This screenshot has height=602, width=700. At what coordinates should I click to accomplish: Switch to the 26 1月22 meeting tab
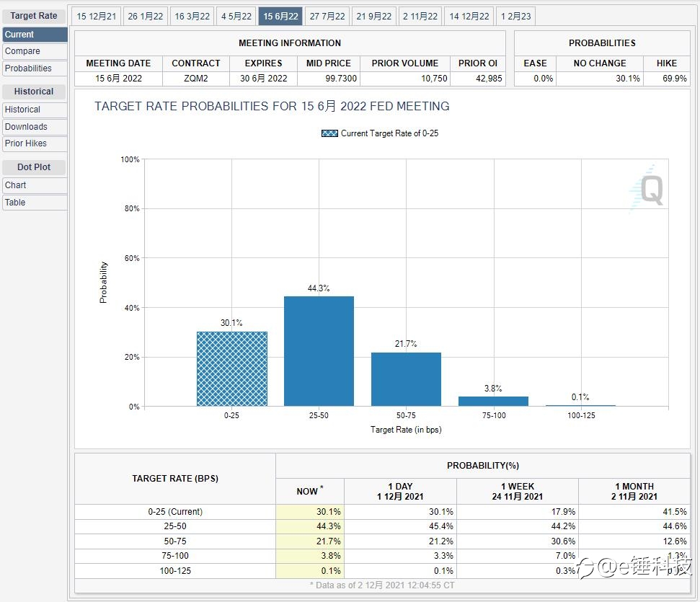[146, 17]
